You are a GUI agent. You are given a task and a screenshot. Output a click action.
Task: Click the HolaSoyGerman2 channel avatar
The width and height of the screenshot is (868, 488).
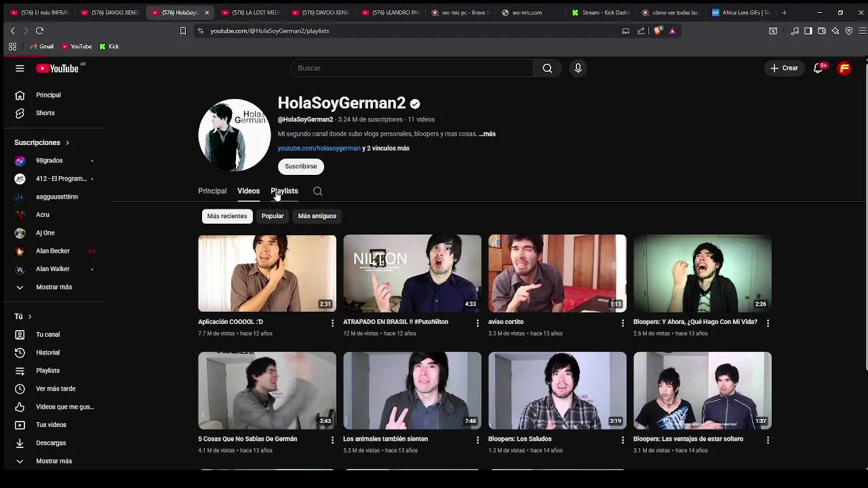(x=234, y=135)
